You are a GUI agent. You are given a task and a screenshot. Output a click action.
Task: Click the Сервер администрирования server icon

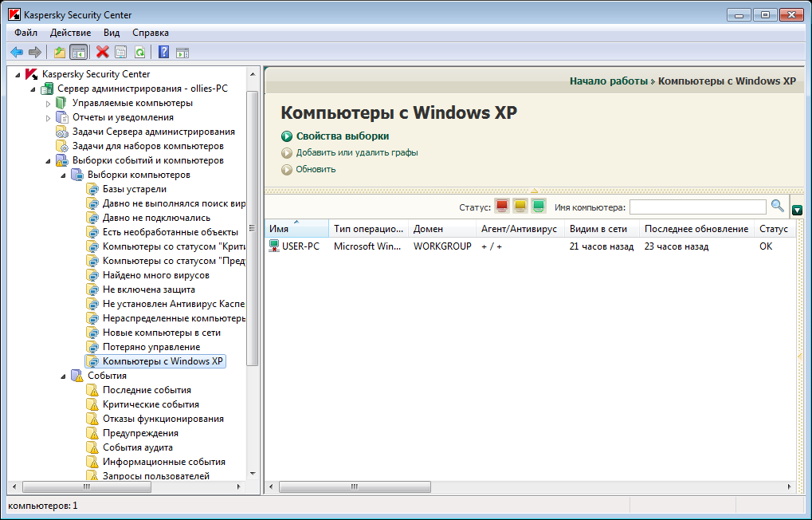pyautogui.click(x=46, y=89)
